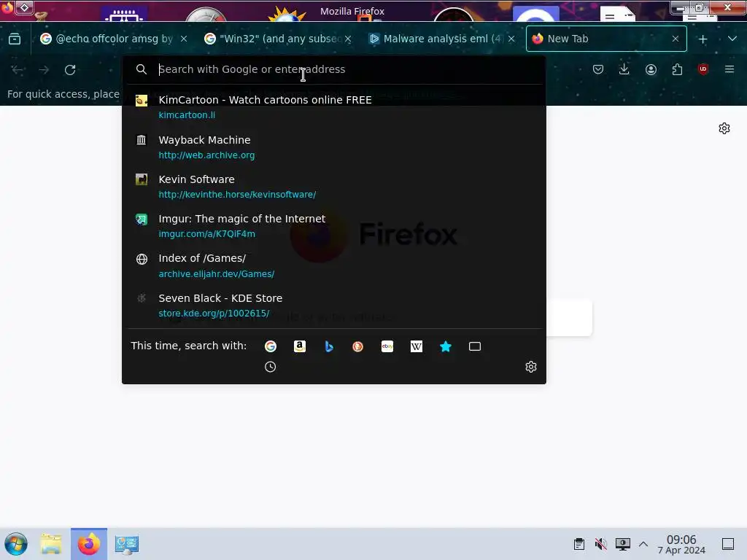Open a new tab with plus
This screenshot has height=560, width=747.
[x=703, y=39]
